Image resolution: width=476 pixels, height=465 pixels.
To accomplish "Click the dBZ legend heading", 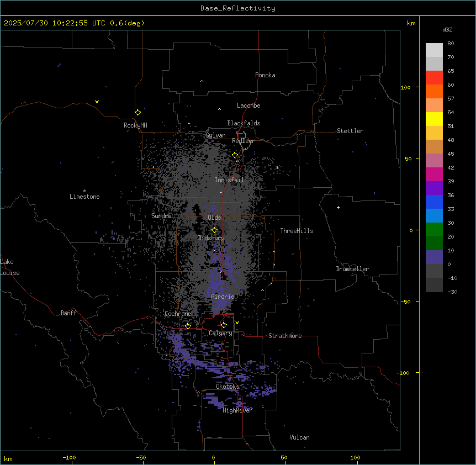I will (x=447, y=29).
